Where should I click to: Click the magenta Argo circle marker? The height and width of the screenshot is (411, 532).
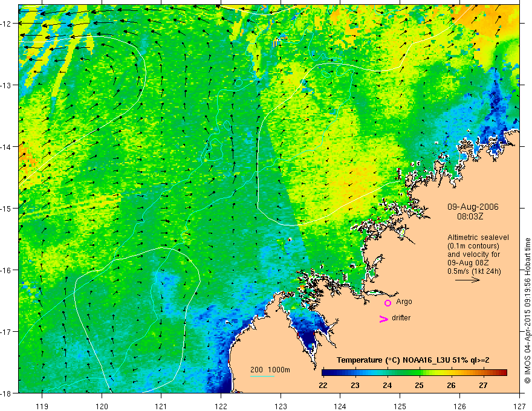click(388, 303)
